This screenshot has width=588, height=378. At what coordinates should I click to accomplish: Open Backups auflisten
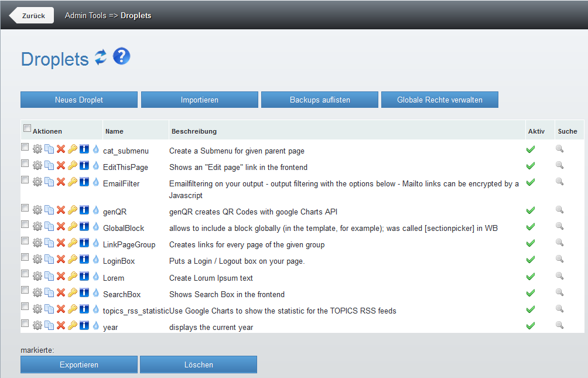point(320,100)
